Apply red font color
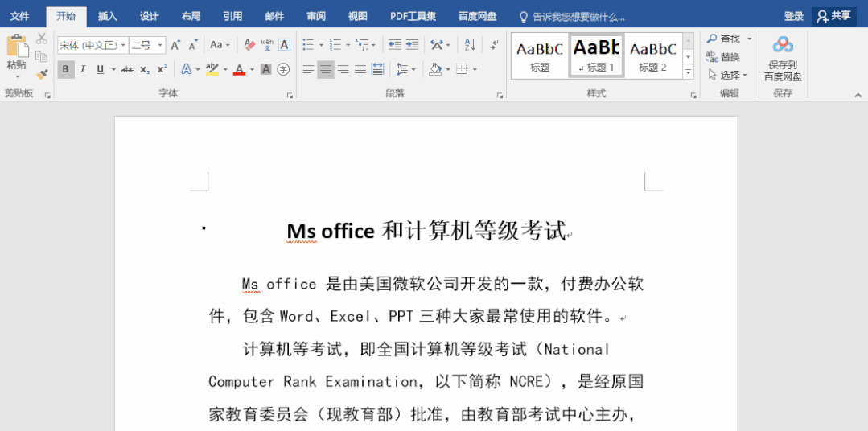The image size is (868, 431). click(x=239, y=69)
